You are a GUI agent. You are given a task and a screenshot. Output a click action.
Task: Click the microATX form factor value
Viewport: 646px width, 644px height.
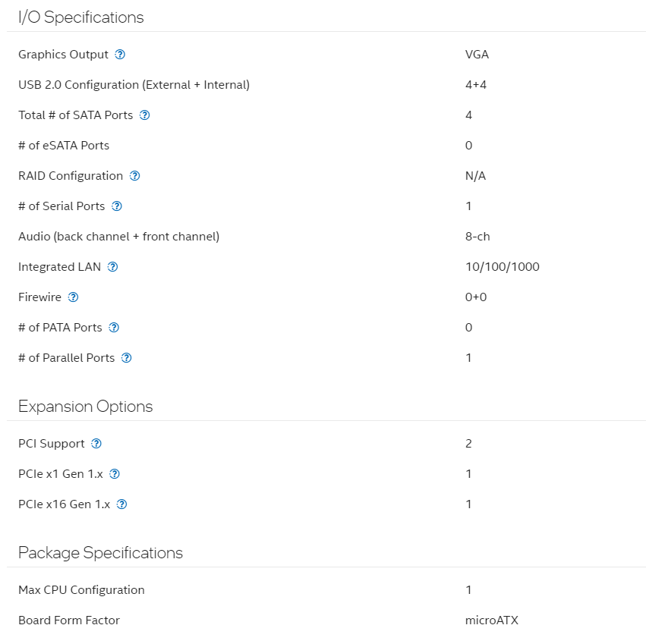point(492,620)
